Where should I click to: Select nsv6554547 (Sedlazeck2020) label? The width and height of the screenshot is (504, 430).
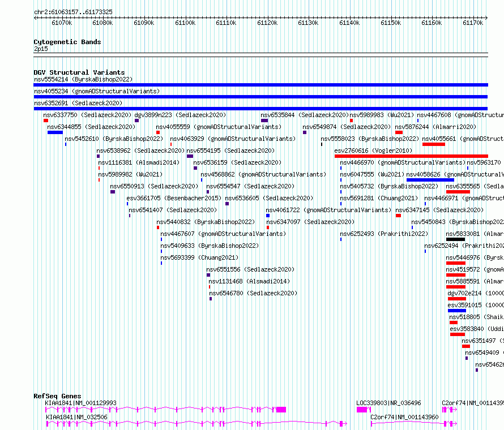pyautogui.click(x=250, y=186)
